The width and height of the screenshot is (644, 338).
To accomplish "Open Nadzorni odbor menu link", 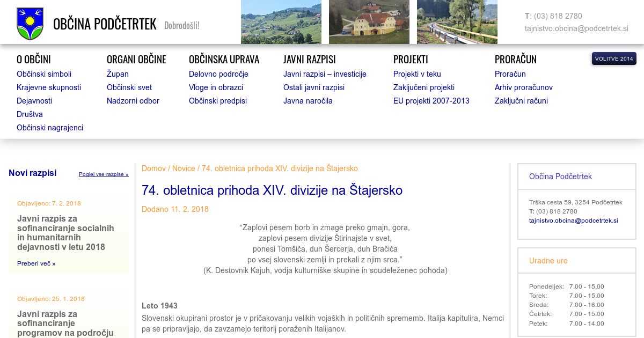I will pyautogui.click(x=133, y=101).
